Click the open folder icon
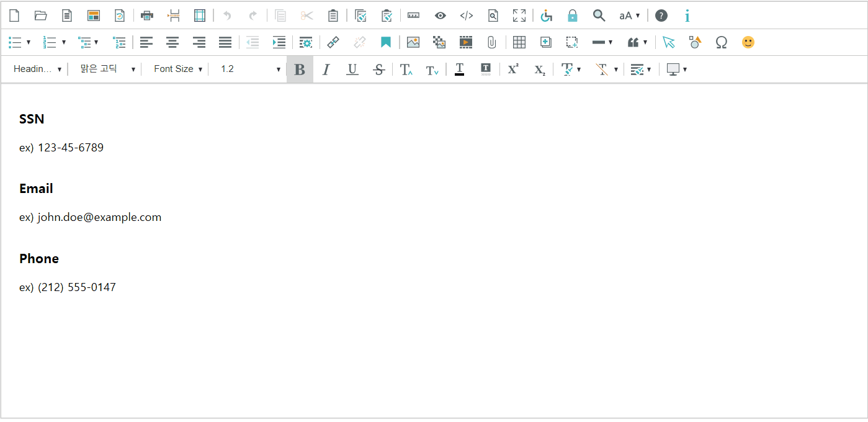 pos(41,16)
